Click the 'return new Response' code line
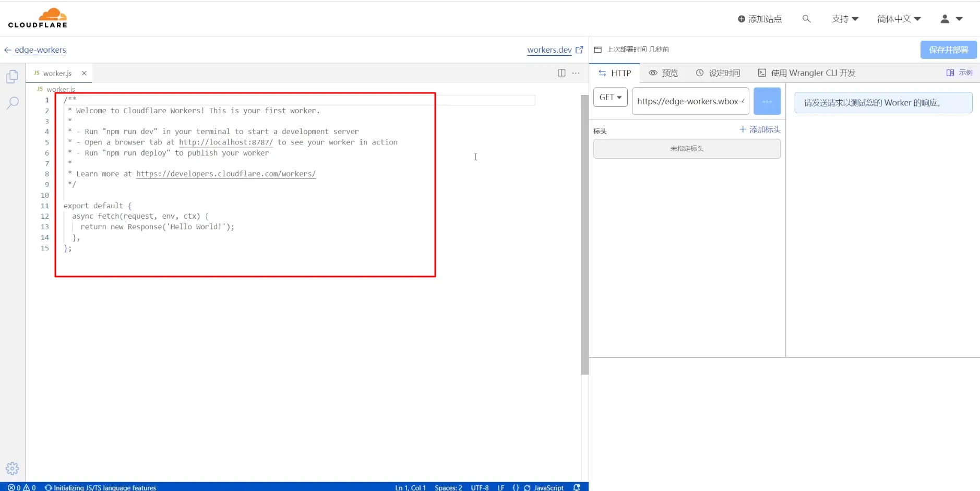 157,227
